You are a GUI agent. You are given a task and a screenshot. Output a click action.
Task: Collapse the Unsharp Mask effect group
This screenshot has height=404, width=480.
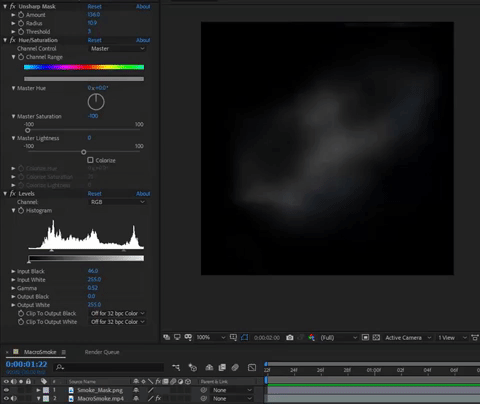tap(5, 6)
